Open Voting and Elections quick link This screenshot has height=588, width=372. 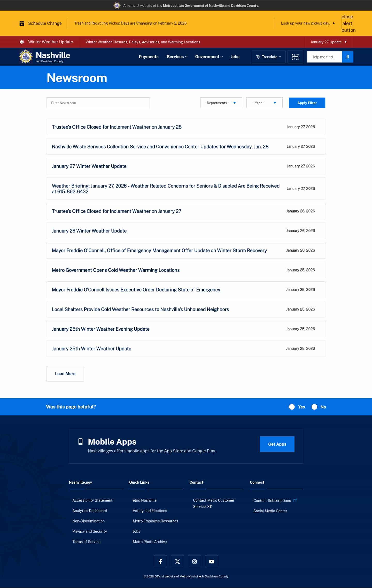coord(150,511)
